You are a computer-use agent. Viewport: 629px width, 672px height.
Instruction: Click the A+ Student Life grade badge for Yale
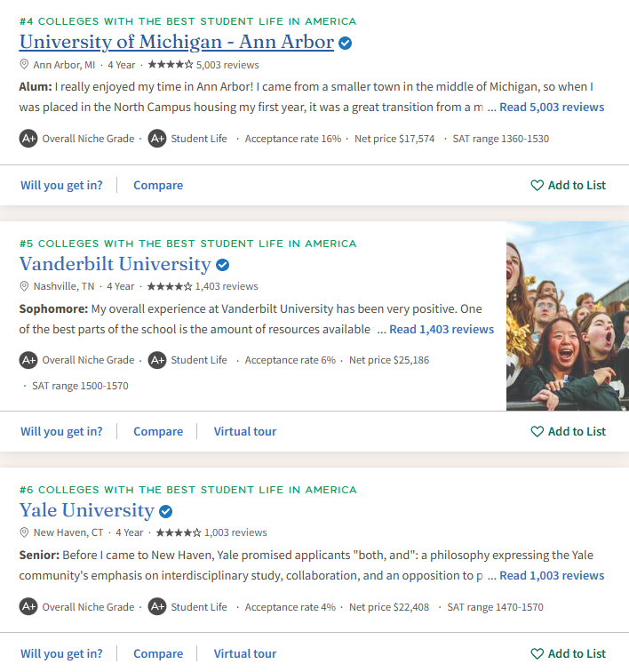point(157,607)
